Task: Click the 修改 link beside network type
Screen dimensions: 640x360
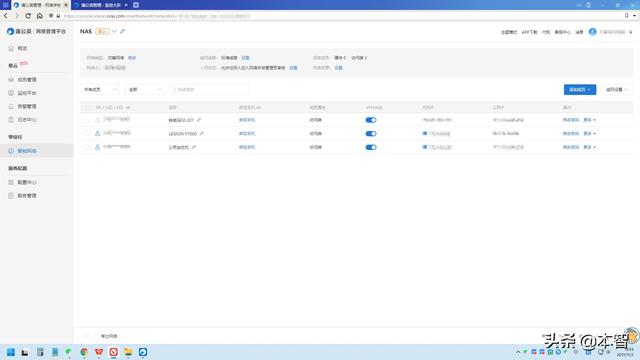Action: [132, 58]
